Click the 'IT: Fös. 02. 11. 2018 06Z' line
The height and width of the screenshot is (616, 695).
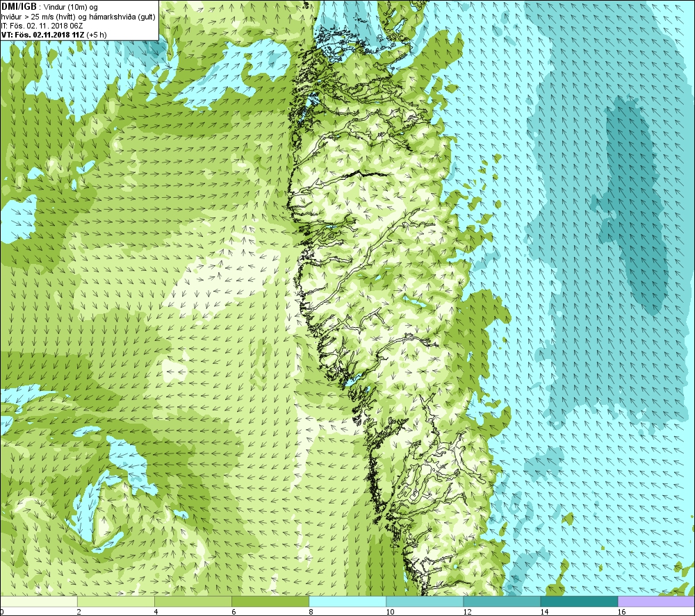click(x=42, y=26)
